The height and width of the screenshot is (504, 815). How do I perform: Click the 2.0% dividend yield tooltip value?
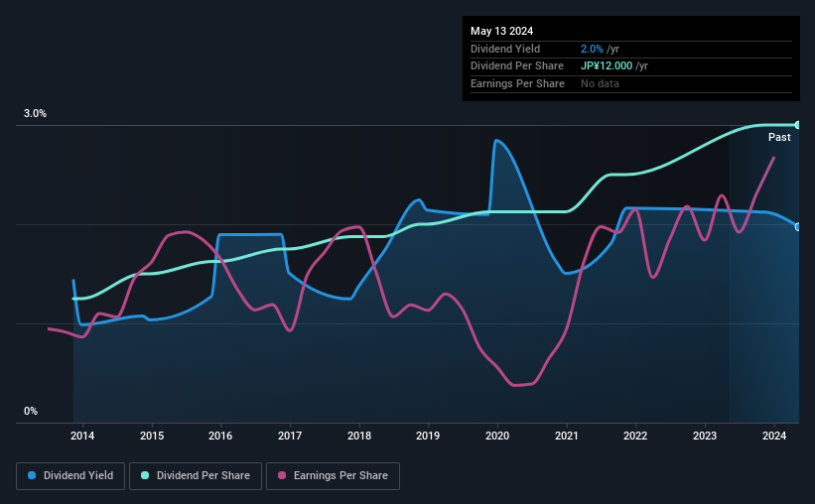pyautogui.click(x=592, y=49)
